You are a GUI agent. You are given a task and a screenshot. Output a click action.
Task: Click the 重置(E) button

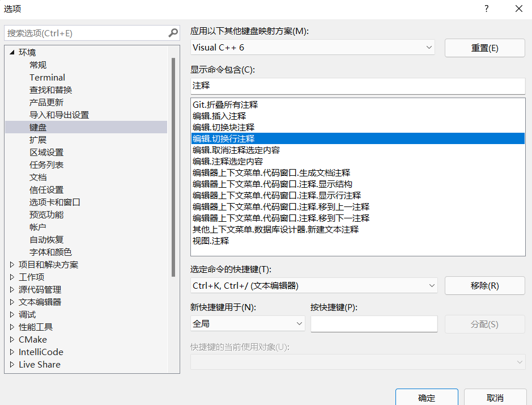(484, 48)
